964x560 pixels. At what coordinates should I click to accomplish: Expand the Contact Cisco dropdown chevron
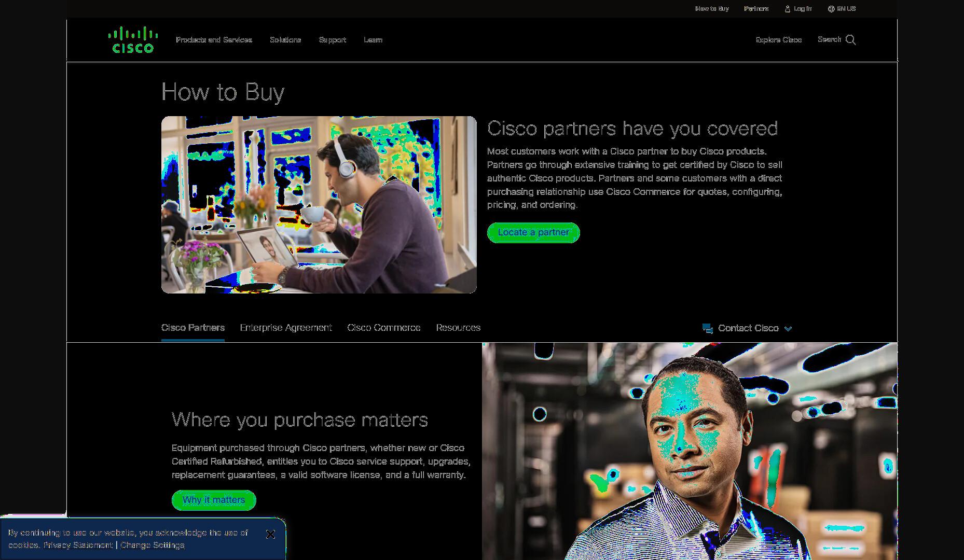pos(788,329)
